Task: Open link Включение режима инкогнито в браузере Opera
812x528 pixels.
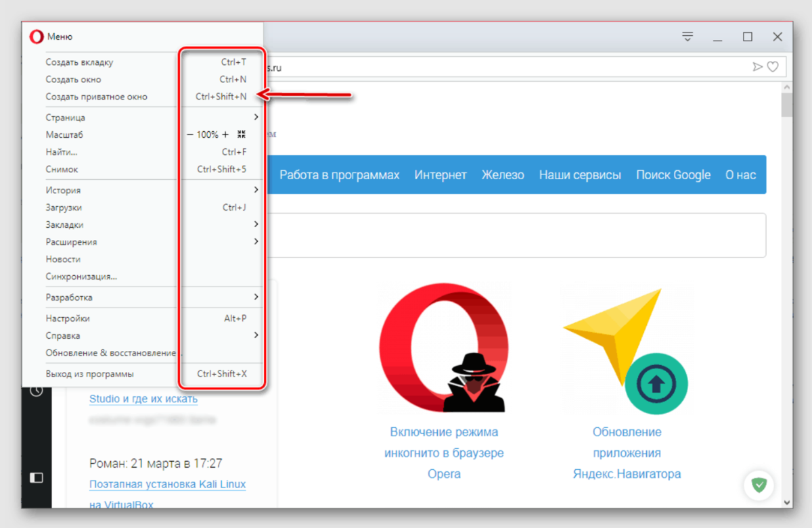Action: [x=444, y=453]
